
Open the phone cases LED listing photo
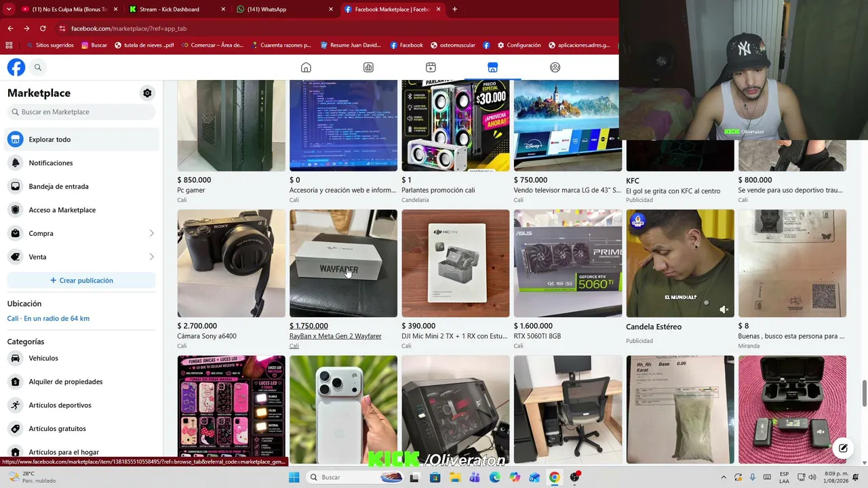click(x=231, y=409)
